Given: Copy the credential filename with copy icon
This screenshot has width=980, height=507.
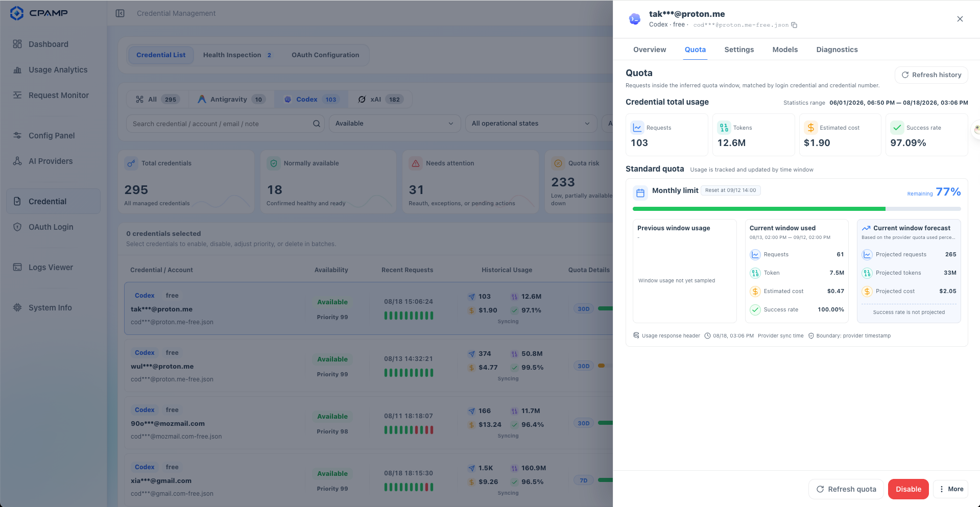Looking at the screenshot, I should 794,25.
